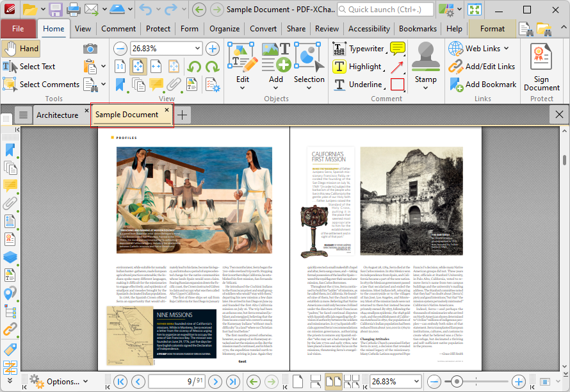Switch to the Comment ribbon tab
Viewport: 570px width, 392px height.
pos(118,29)
